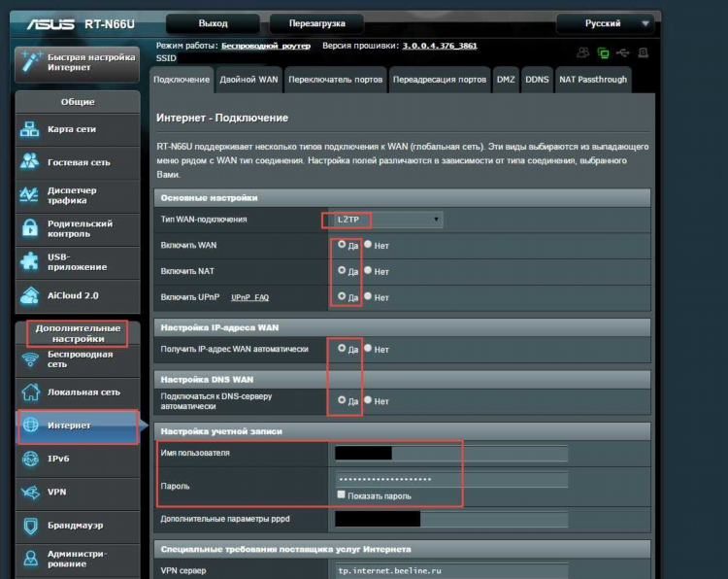Switch to the Подключение tab

coord(182,80)
